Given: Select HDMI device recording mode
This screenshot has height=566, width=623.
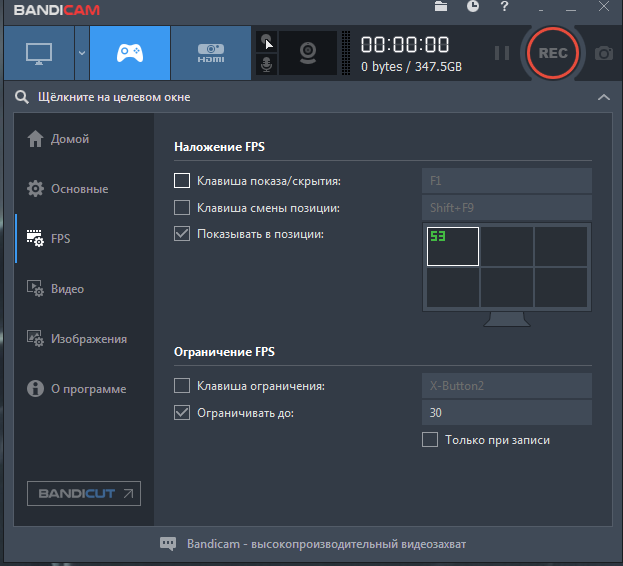Looking at the screenshot, I should 211,53.
